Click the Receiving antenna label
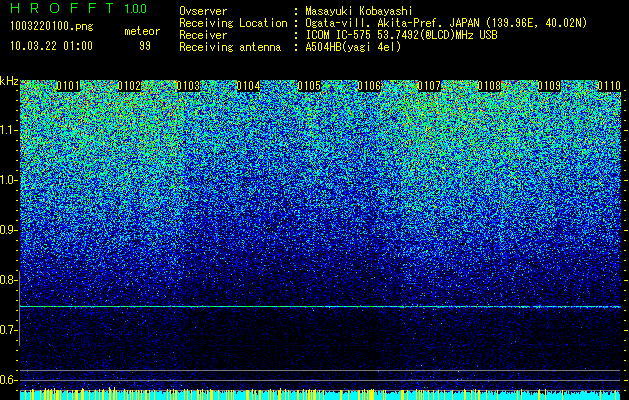The width and height of the screenshot is (629, 400). tap(230, 47)
